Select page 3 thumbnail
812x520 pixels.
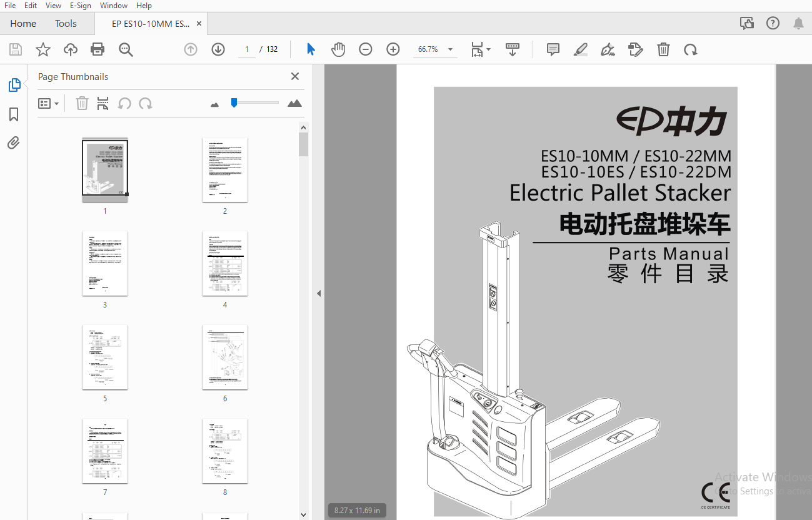(105, 263)
